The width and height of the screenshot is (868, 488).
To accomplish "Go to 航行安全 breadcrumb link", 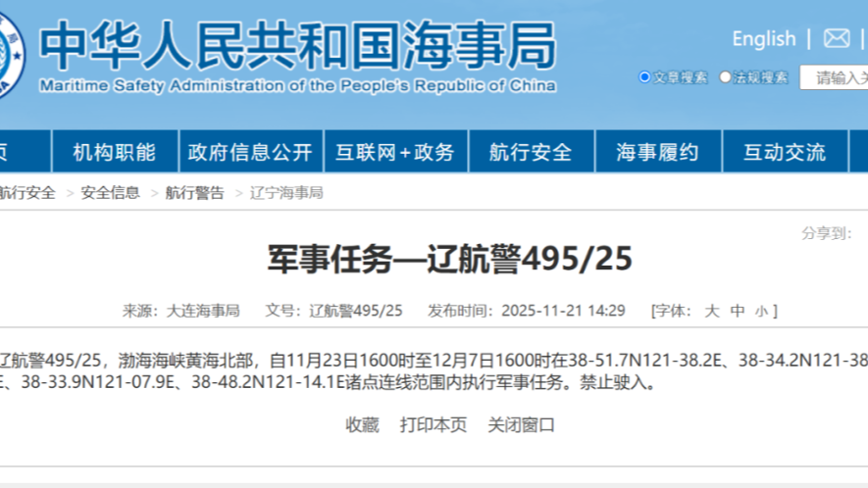I will tap(27, 192).
